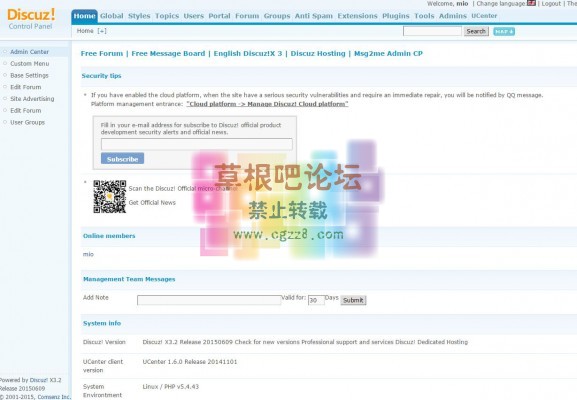Switch to the Topics tab
Screen dimensions: 577x400
(x=167, y=16)
